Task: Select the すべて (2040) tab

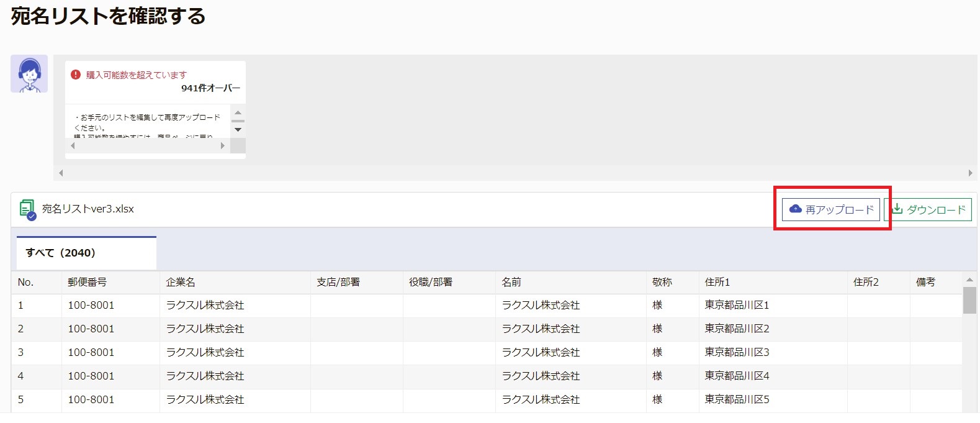Action: tap(86, 253)
